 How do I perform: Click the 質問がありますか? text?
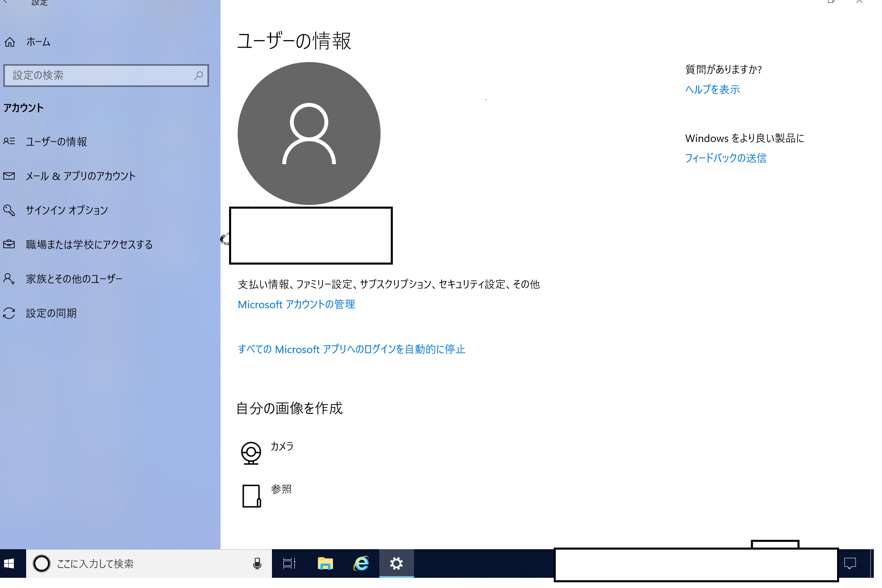click(x=724, y=69)
